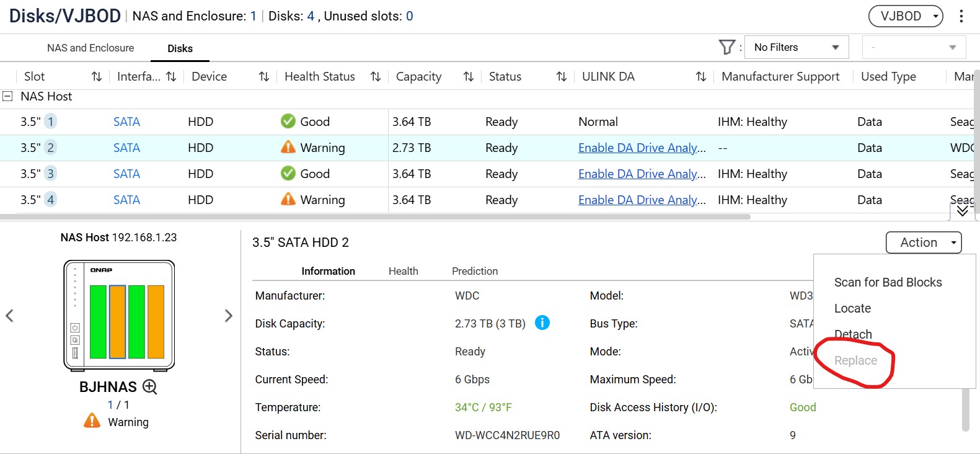Open the No Filters dropdown
980x454 pixels.
pyautogui.click(x=796, y=47)
